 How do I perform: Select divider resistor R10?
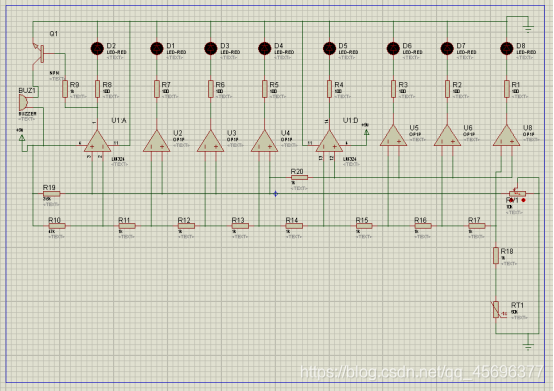tap(57, 226)
